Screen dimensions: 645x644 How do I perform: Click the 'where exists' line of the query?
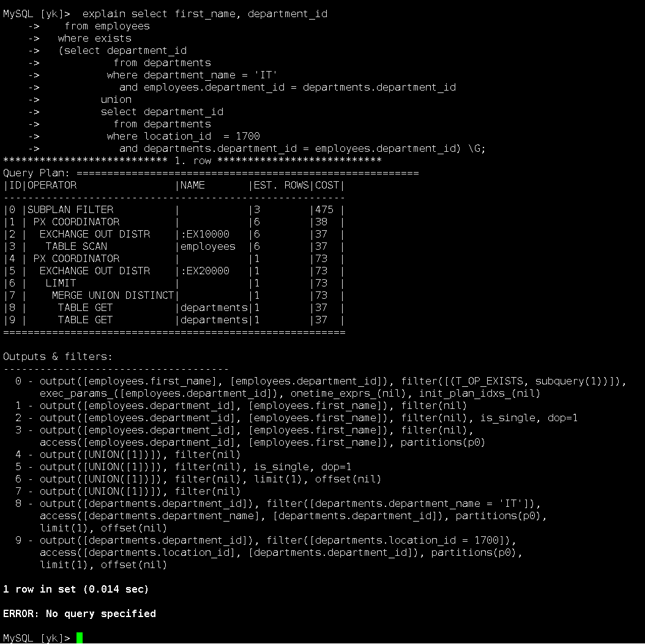click(95, 39)
